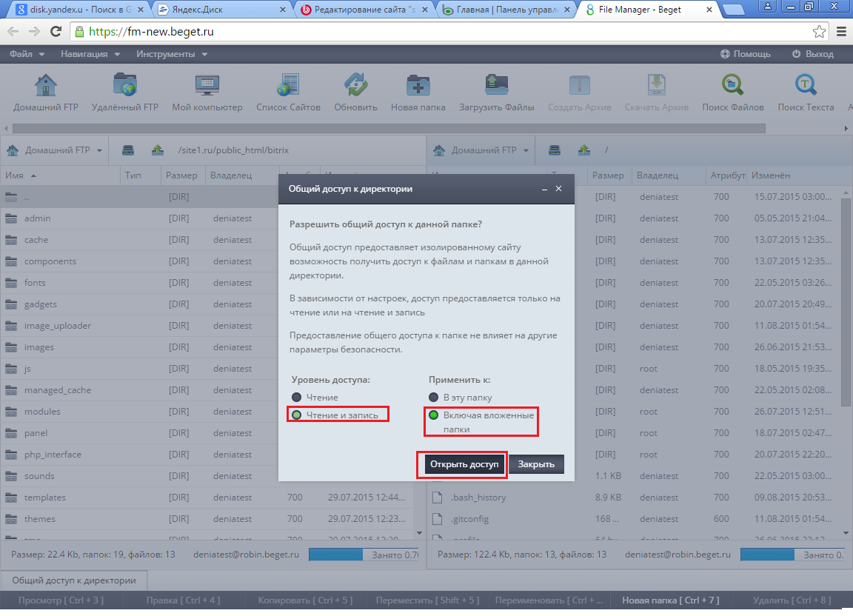Dismiss the dialog with the Закрыть button

(536, 464)
